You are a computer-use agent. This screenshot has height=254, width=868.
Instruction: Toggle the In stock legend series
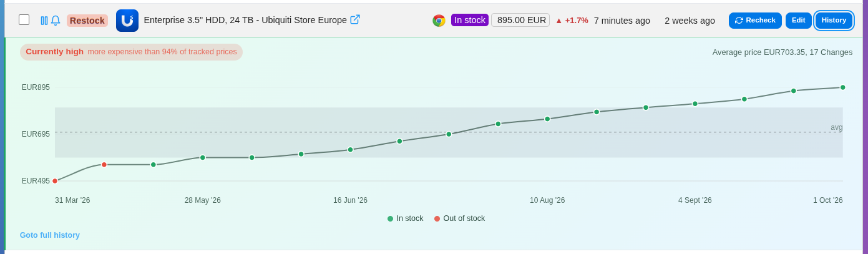pos(406,218)
